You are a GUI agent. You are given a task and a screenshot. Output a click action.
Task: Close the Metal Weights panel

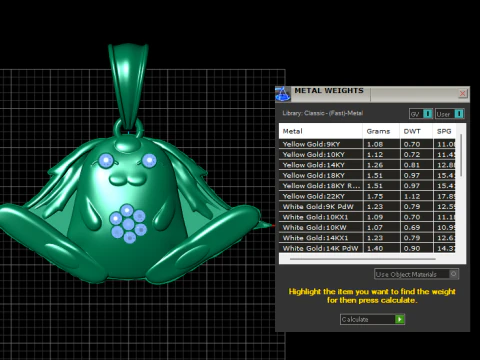(x=463, y=93)
